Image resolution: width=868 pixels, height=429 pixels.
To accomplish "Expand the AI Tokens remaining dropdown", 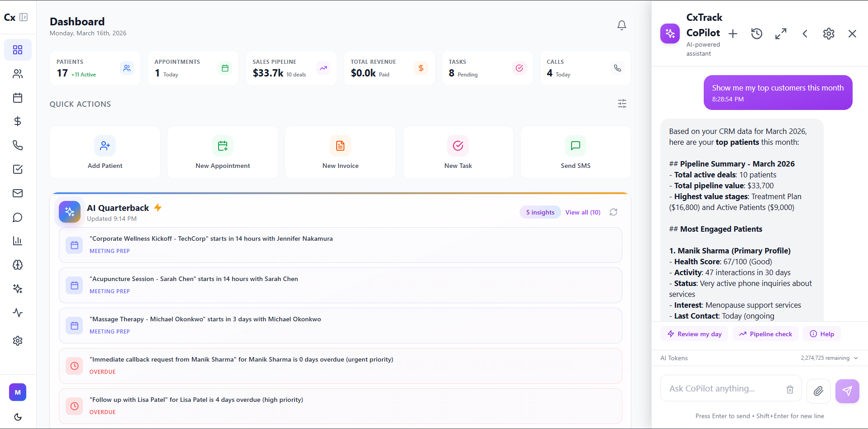I will pos(857,358).
